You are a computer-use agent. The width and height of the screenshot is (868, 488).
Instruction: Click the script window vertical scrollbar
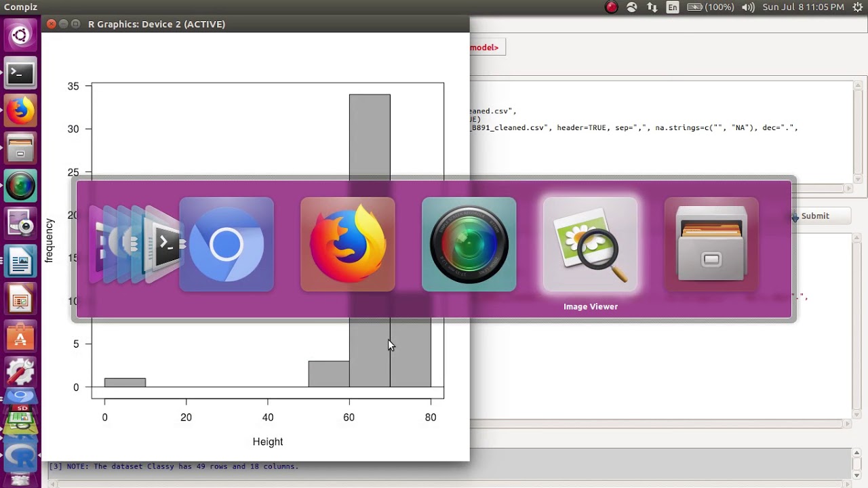(x=857, y=131)
